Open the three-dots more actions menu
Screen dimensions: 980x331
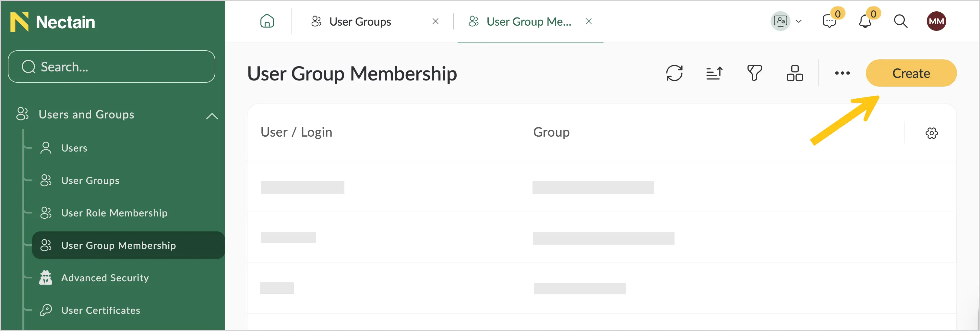pyautogui.click(x=842, y=73)
